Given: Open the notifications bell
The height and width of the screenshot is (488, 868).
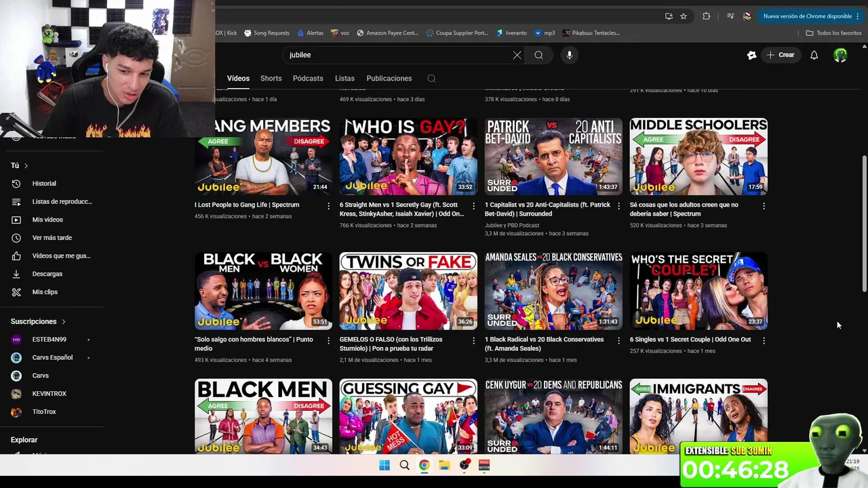Looking at the screenshot, I should pos(814,55).
